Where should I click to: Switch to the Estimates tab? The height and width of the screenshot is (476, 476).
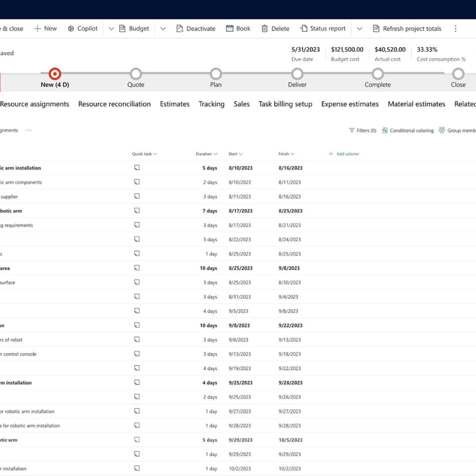coord(174,104)
